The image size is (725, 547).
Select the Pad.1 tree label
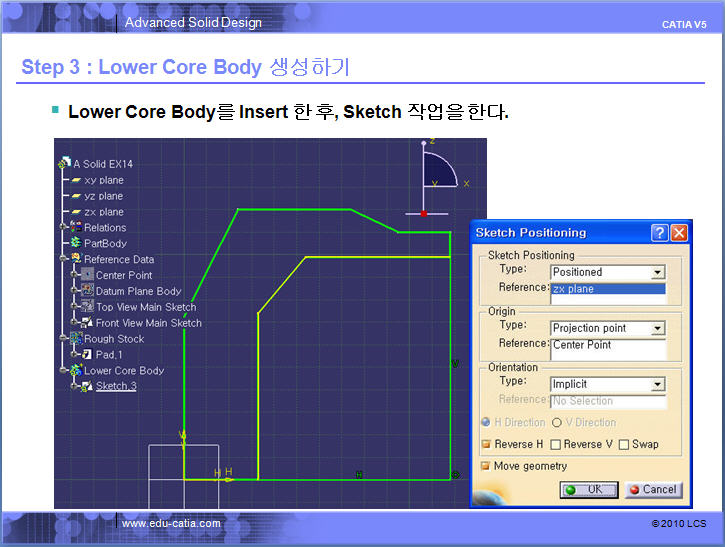tap(109, 355)
